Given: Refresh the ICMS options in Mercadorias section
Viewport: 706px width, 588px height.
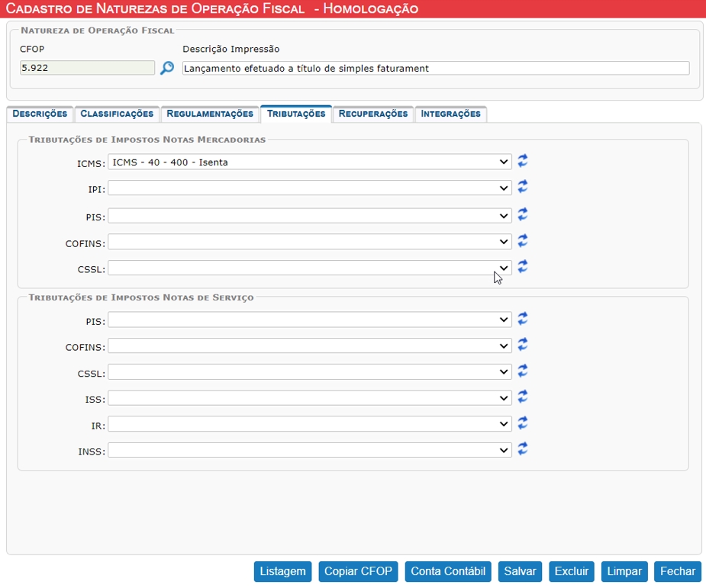Looking at the screenshot, I should 522,161.
